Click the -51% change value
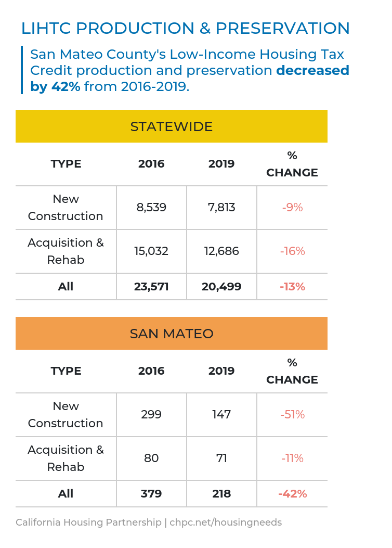The width and height of the screenshot is (392, 548). click(x=292, y=415)
